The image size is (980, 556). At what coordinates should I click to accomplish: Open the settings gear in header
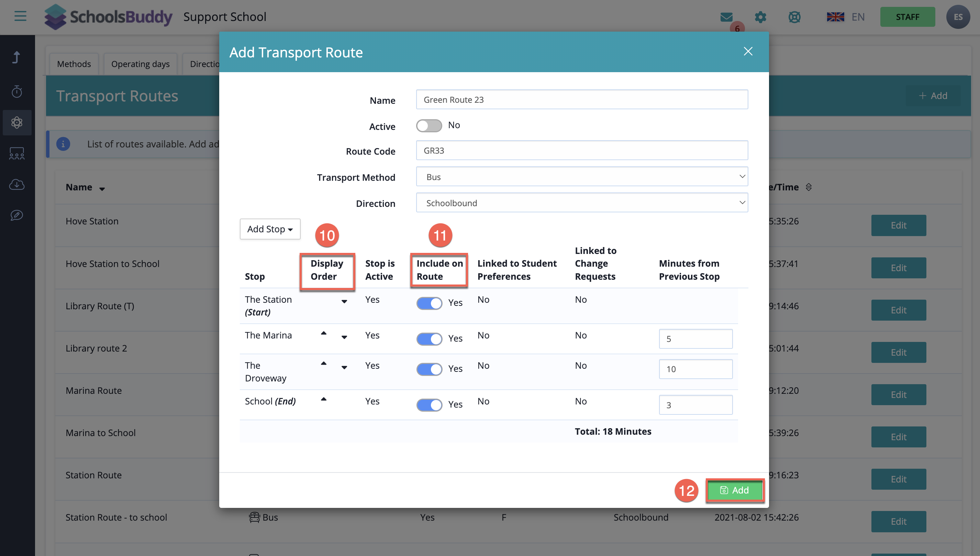click(760, 17)
